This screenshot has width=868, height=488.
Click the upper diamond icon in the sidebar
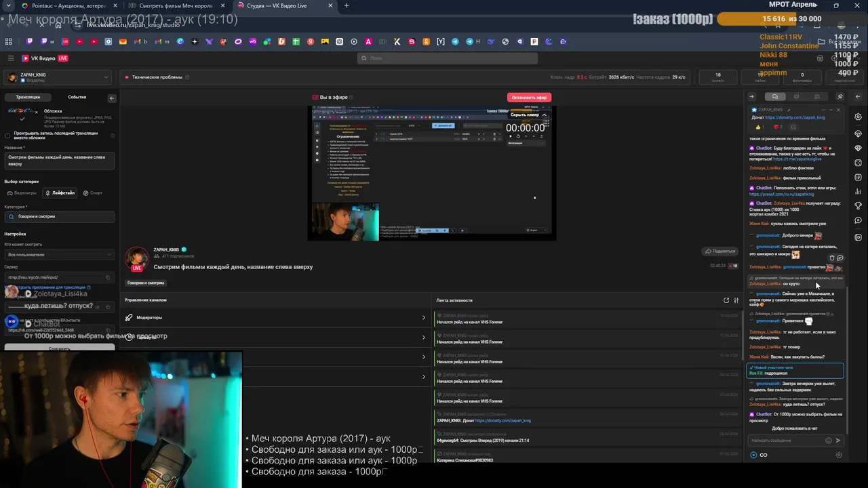coord(858,134)
